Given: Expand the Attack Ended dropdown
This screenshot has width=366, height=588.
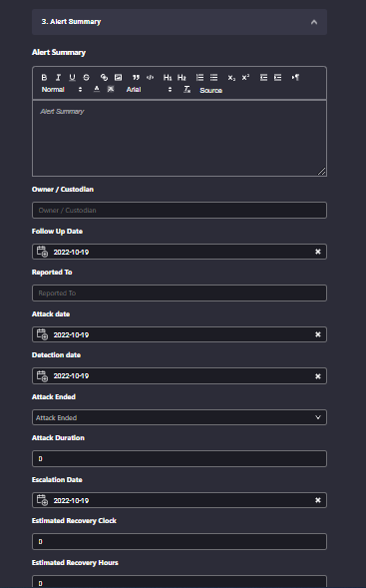Looking at the screenshot, I should pos(180,417).
